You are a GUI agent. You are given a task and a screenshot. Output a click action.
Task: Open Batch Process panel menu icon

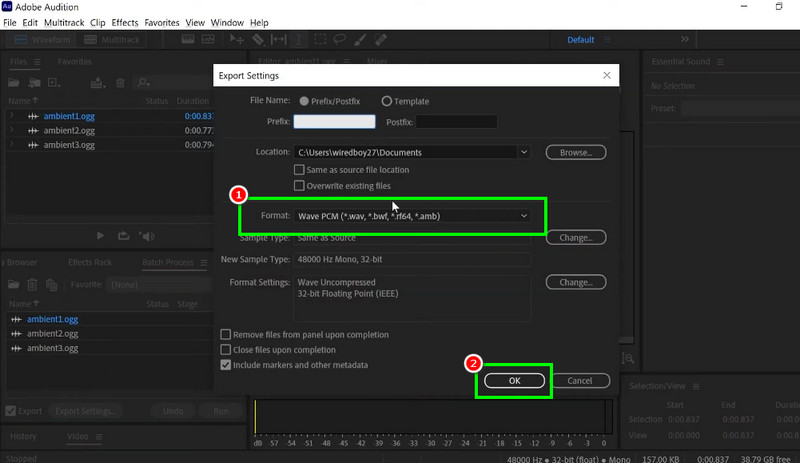coord(204,262)
